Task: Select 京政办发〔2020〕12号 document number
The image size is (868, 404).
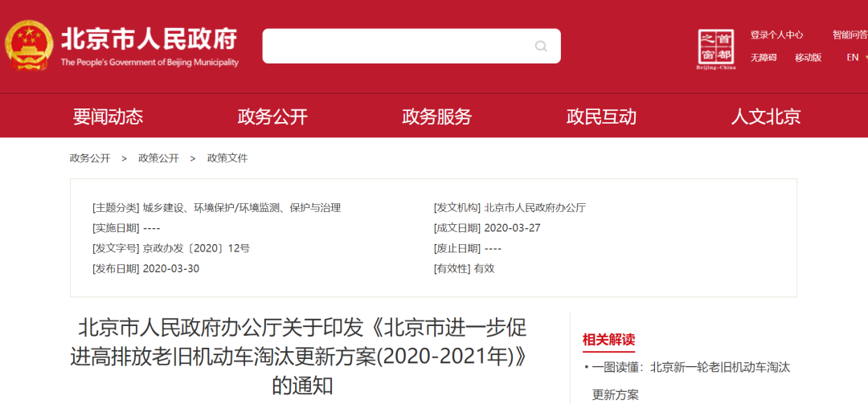Action: point(196,248)
